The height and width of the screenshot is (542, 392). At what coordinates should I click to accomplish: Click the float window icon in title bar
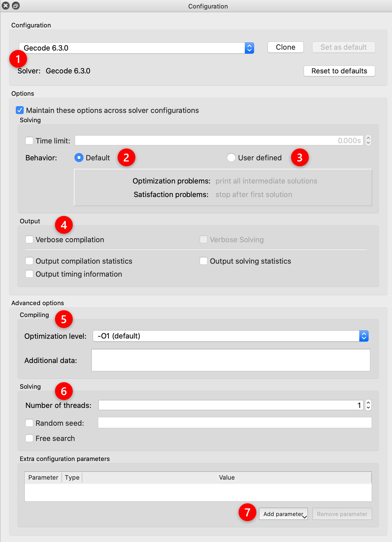pos(16,6)
